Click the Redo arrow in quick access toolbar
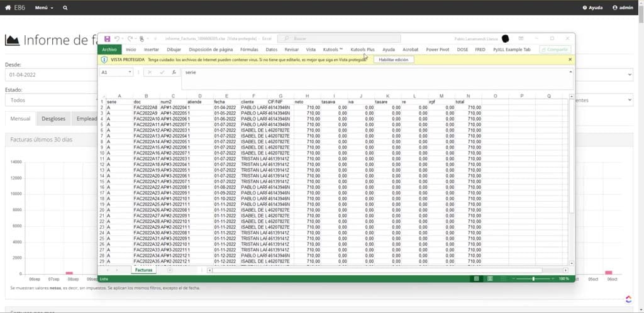The width and height of the screenshot is (644, 313). tap(130, 38)
